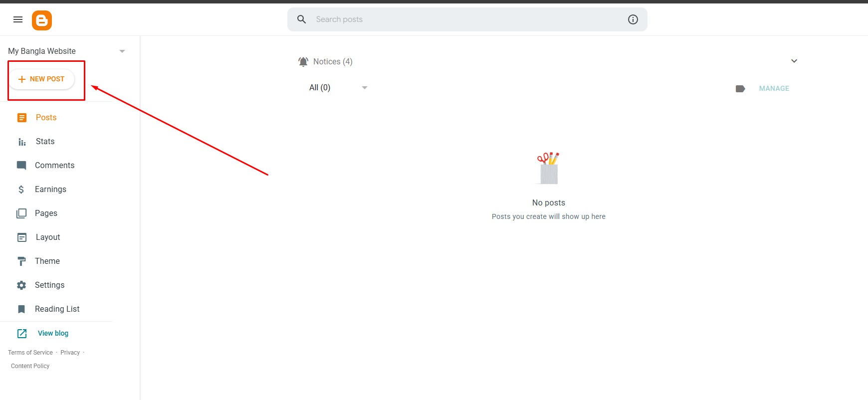Viewport: 868px width, 400px height.
Task: Click the Notices (4) label
Action: tap(333, 62)
